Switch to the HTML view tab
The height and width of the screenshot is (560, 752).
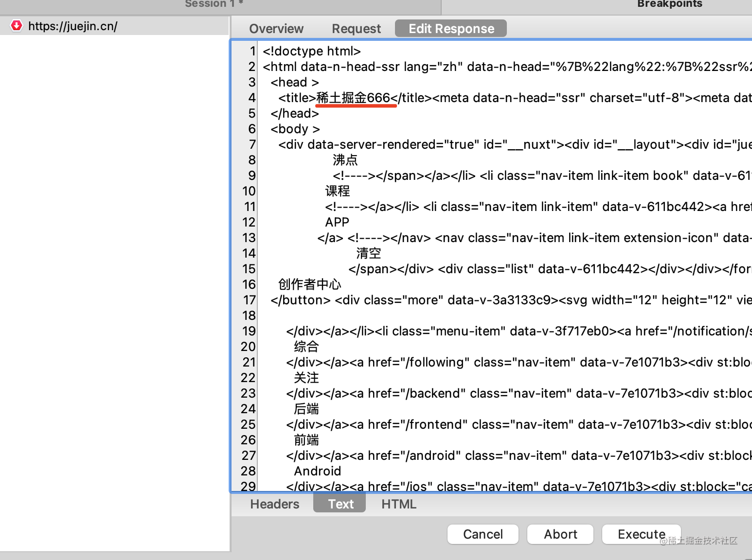pyautogui.click(x=399, y=504)
